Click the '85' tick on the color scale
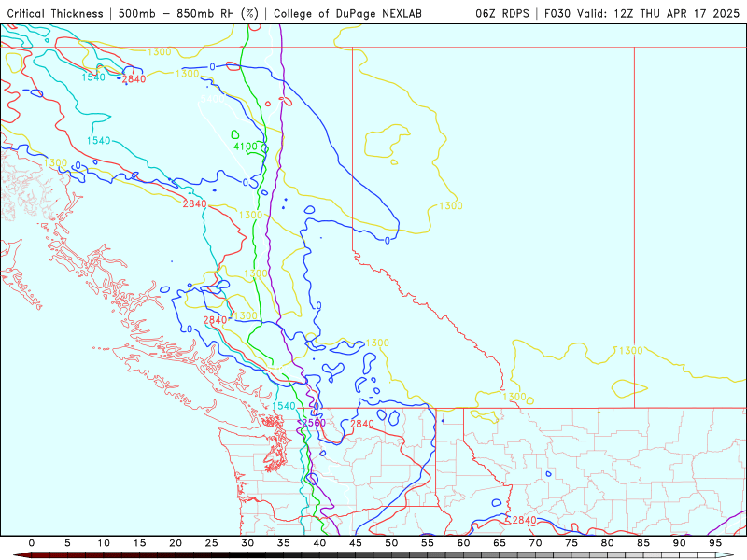The image size is (747, 560). click(643, 543)
